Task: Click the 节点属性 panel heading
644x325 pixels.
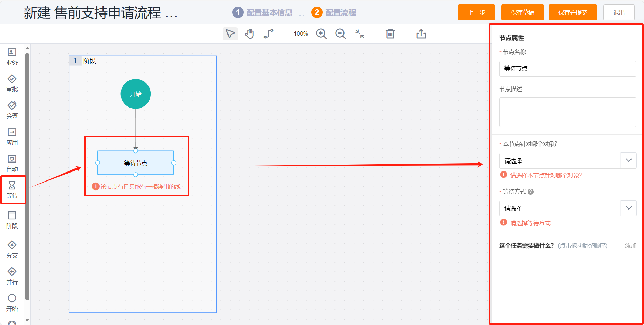Action: 511,38
